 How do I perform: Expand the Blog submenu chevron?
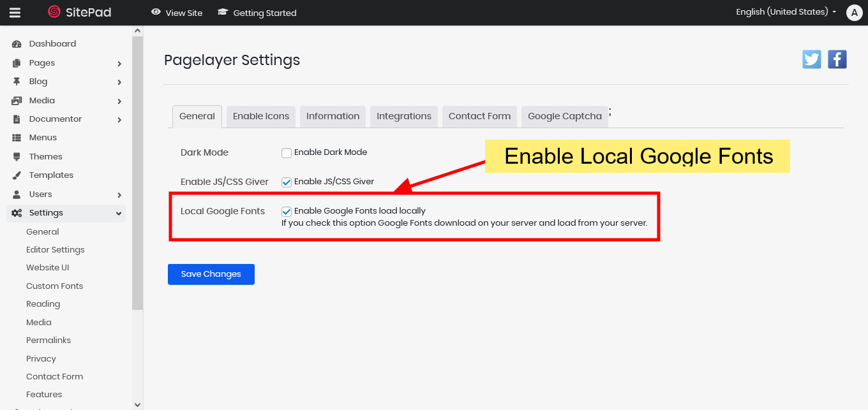pos(119,82)
